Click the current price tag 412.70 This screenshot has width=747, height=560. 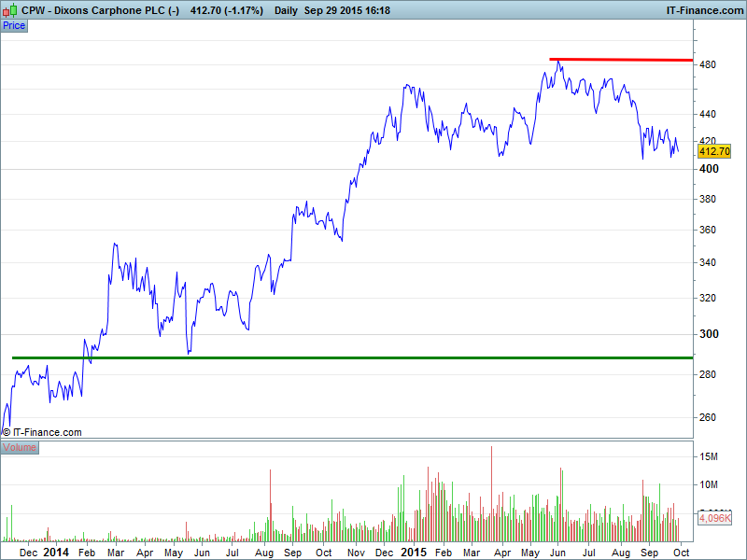714,151
